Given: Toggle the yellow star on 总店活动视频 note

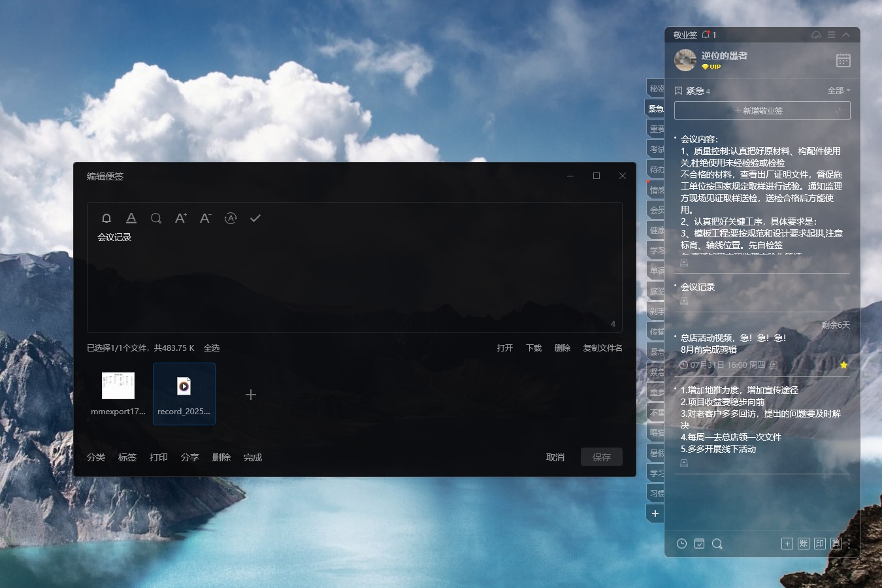Looking at the screenshot, I should [x=843, y=365].
